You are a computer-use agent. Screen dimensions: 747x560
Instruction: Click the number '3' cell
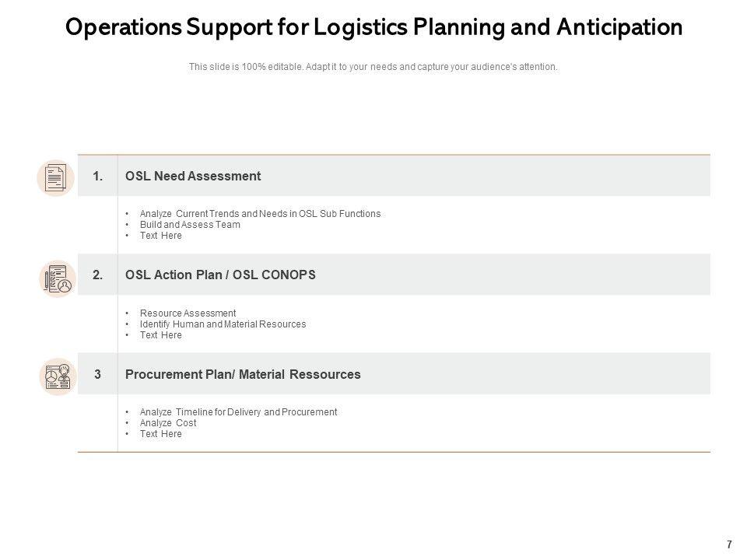tap(98, 374)
